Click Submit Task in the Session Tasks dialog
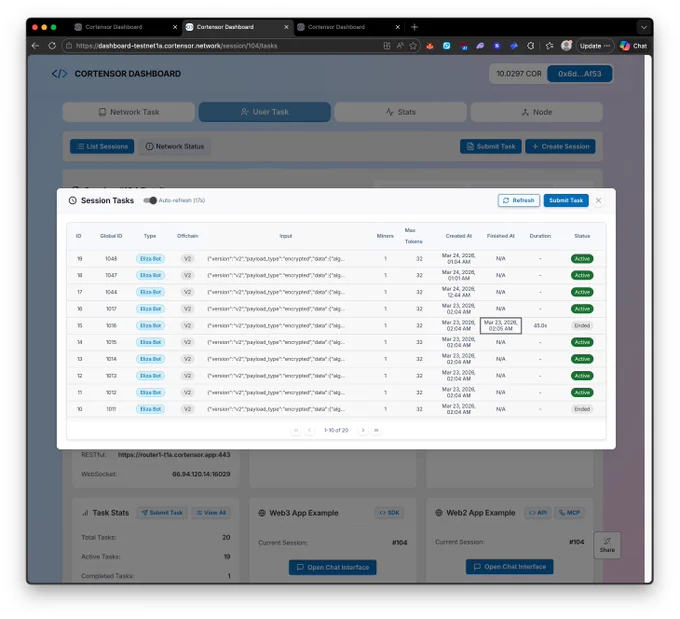The width and height of the screenshot is (680, 619). point(566,200)
